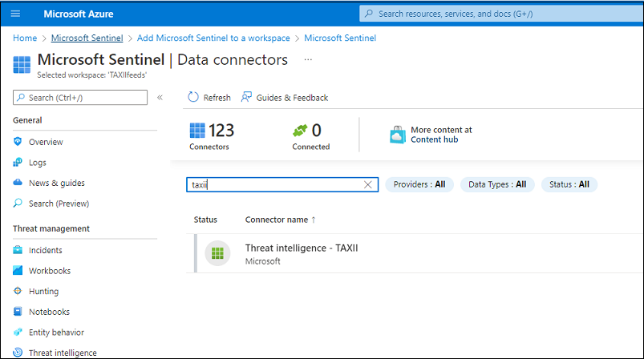This screenshot has width=644, height=359.
Task: Click the green Connected plug icon
Action: click(300, 131)
